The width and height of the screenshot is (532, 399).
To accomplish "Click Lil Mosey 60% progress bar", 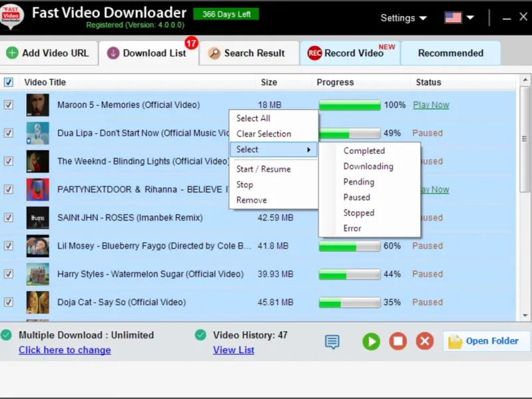I will click(350, 245).
